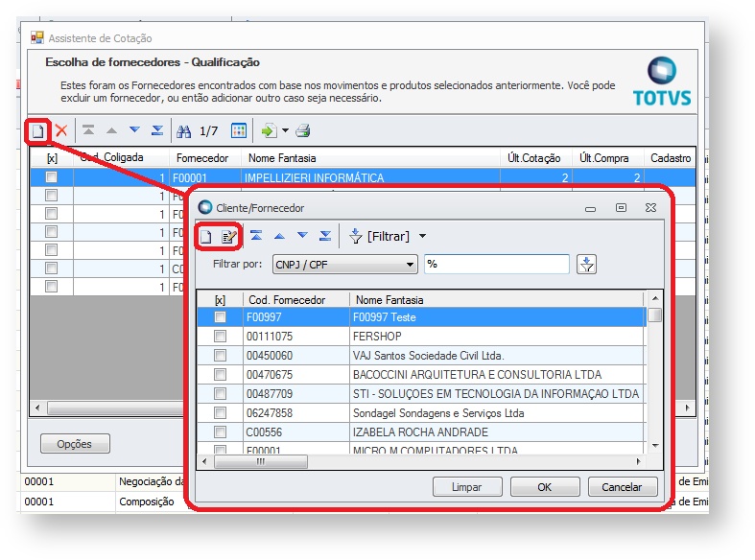
Task: Check the STI - SOLUÇOES EM TECNOLOGIA row checkbox
Action: pyautogui.click(x=220, y=393)
